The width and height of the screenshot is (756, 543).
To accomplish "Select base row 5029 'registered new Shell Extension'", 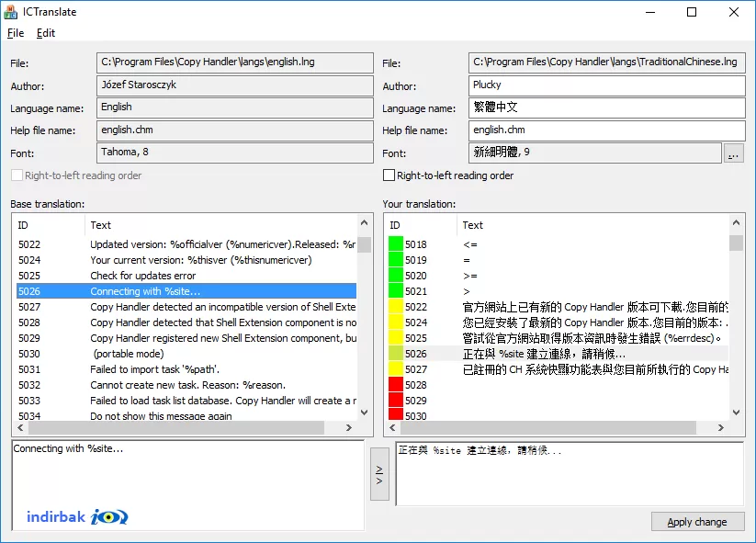I will 186,338.
